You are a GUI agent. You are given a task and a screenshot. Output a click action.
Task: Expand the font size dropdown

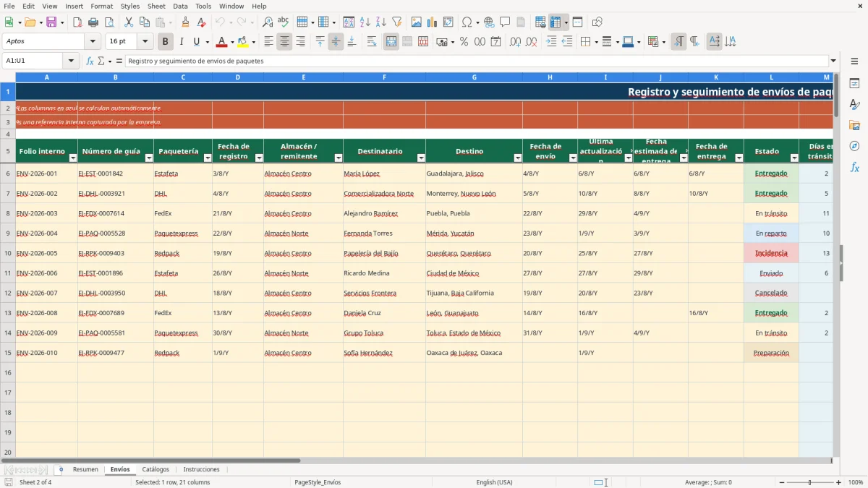click(x=145, y=42)
